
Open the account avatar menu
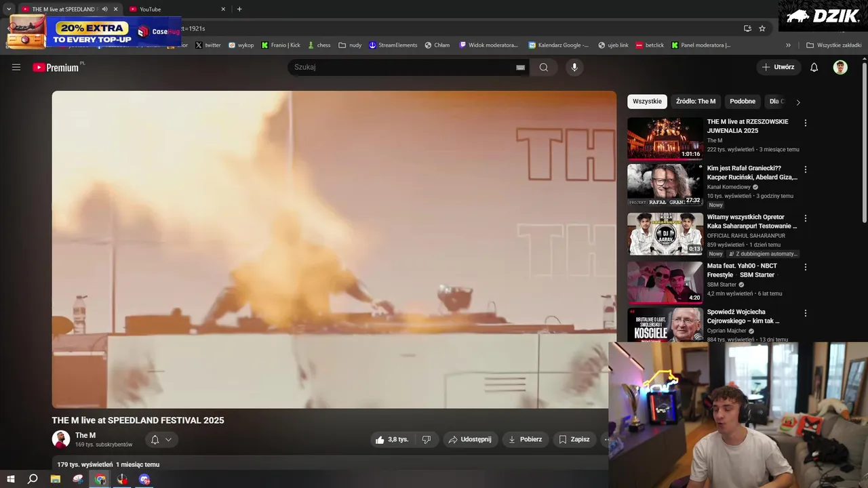click(840, 67)
